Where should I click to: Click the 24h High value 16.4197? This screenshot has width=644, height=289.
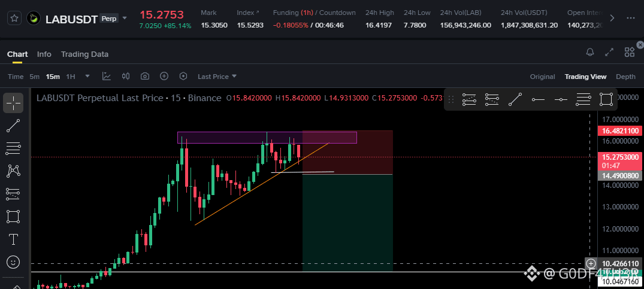379,25
